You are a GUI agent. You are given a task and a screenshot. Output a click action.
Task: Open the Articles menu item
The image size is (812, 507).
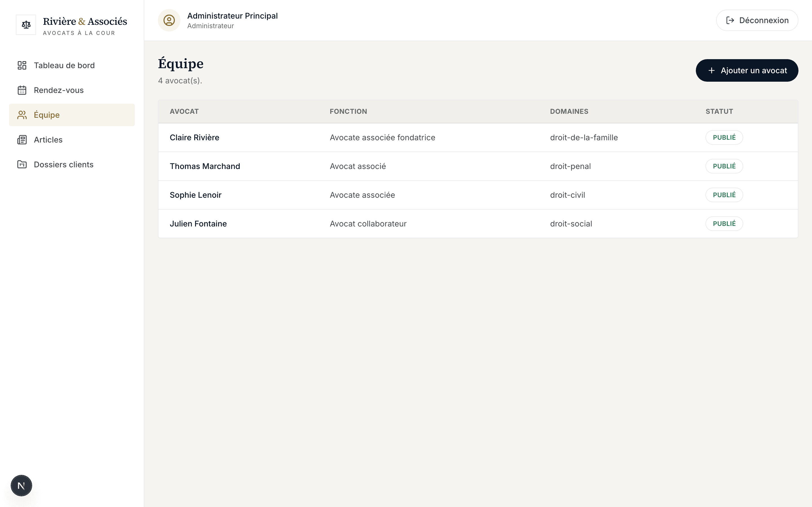point(72,140)
